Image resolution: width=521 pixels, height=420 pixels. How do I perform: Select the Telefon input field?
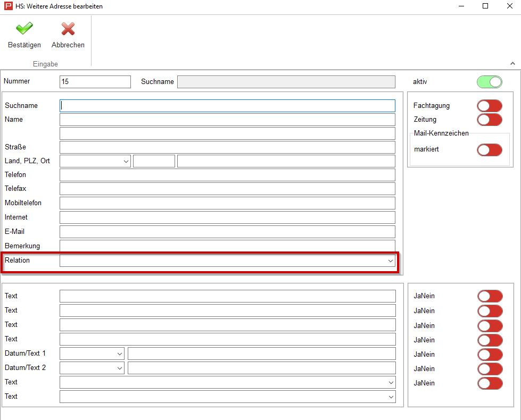227,175
